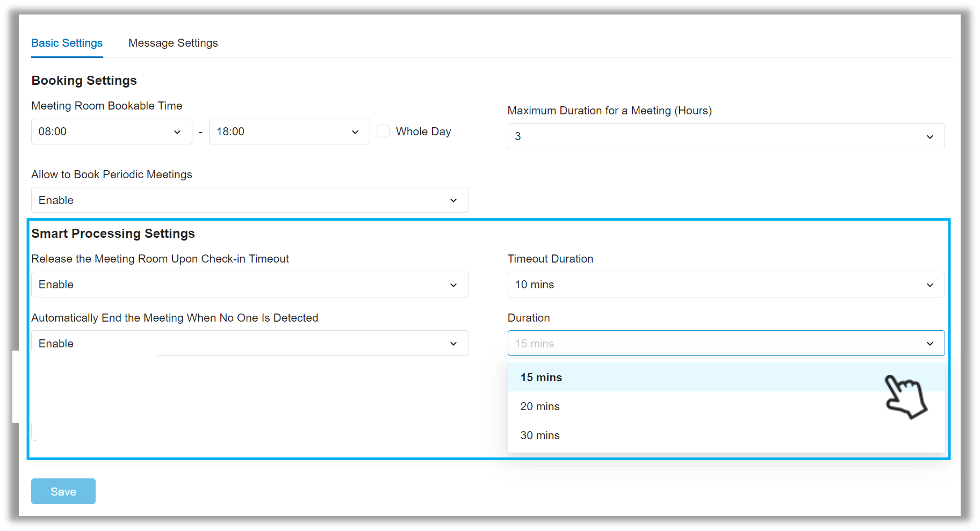Stay on the Basic Settings tab
The width and height of the screenshot is (980, 531).
coord(67,43)
